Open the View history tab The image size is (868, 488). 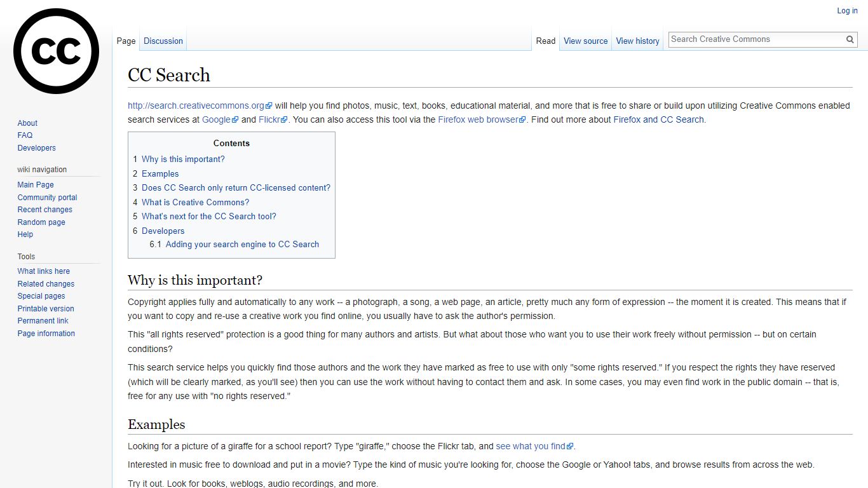tap(638, 41)
